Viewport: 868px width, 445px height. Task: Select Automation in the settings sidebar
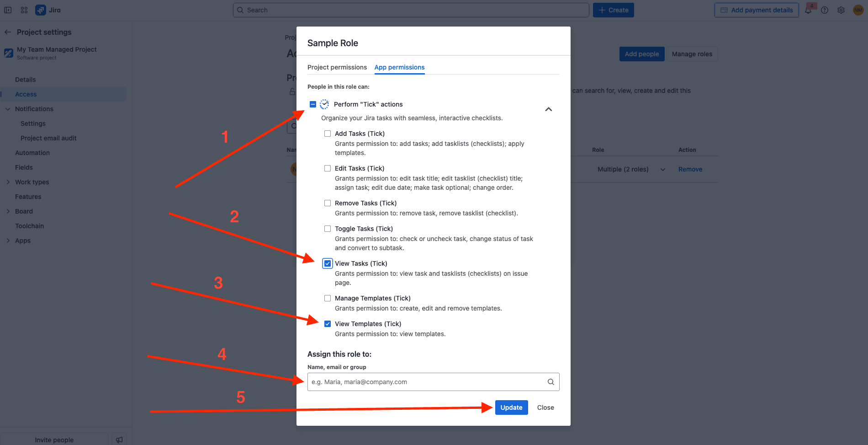click(x=32, y=153)
